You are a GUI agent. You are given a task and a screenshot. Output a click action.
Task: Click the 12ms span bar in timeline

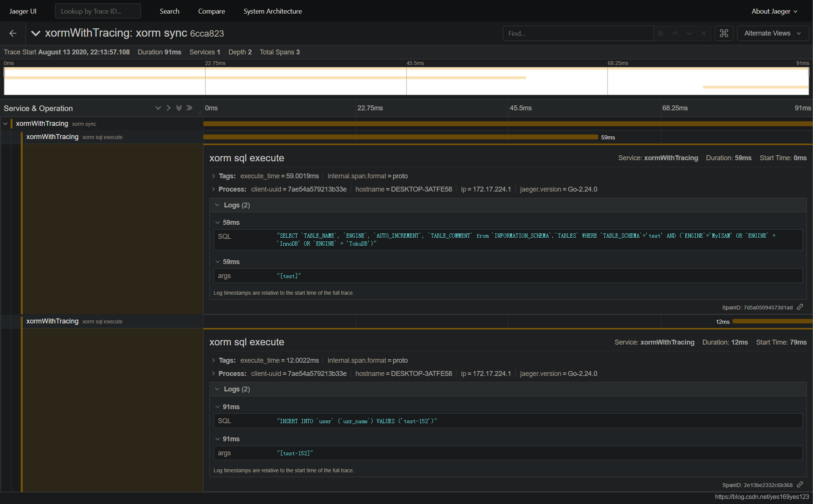click(x=772, y=322)
